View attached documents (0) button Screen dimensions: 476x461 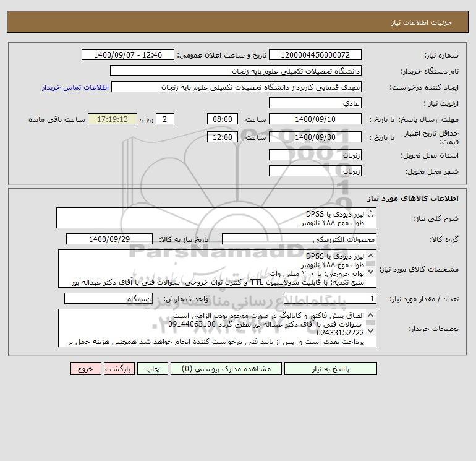coord(226,369)
